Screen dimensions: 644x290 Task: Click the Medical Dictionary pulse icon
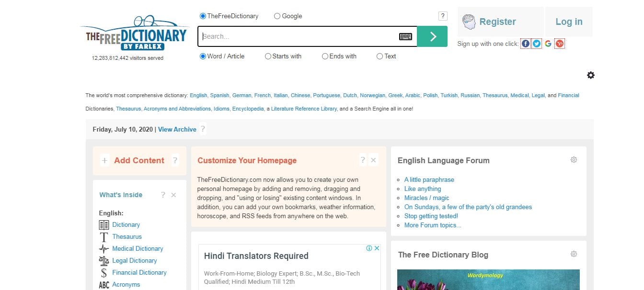coord(104,249)
